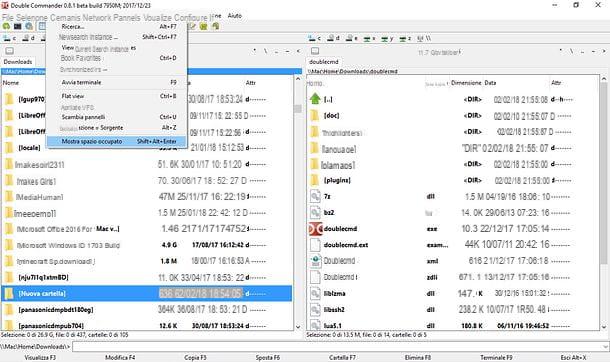Click left panel scrollbar down arrow
The height and width of the screenshot is (362, 610).
tap(298, 327)
